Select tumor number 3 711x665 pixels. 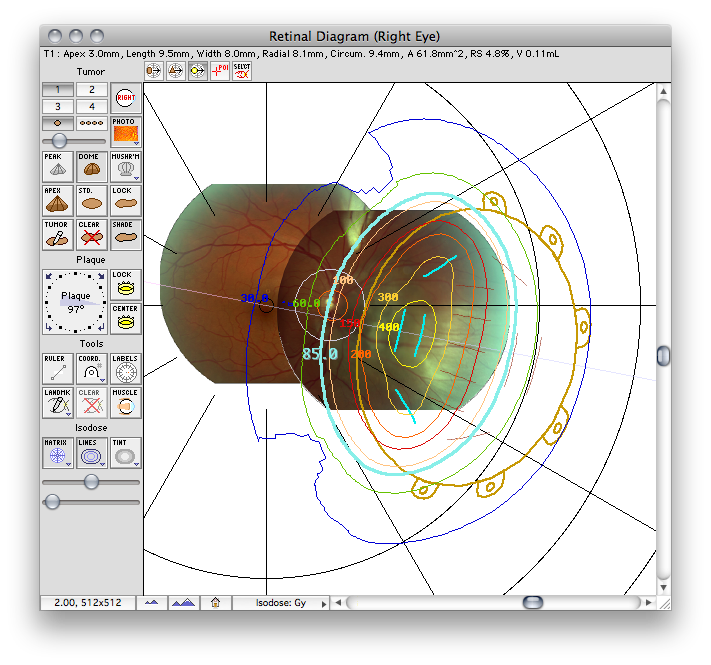click(58, 107)
